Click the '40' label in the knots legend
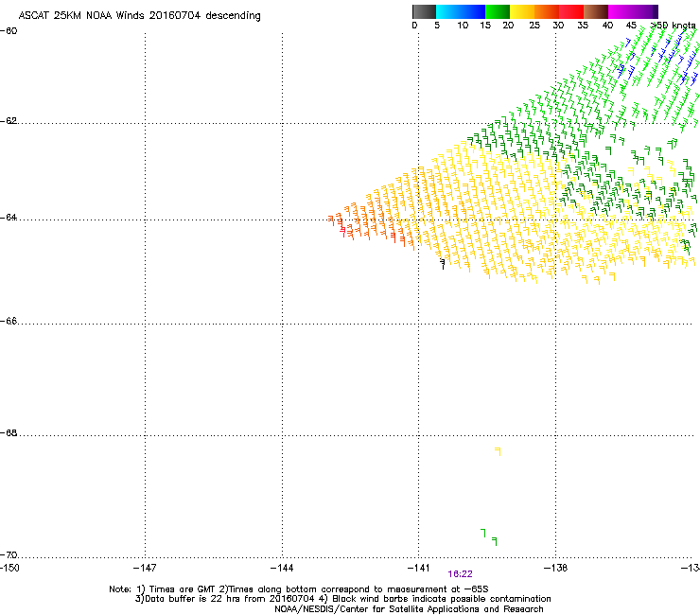Screen dimensions: 700x615 click(607, 26)
